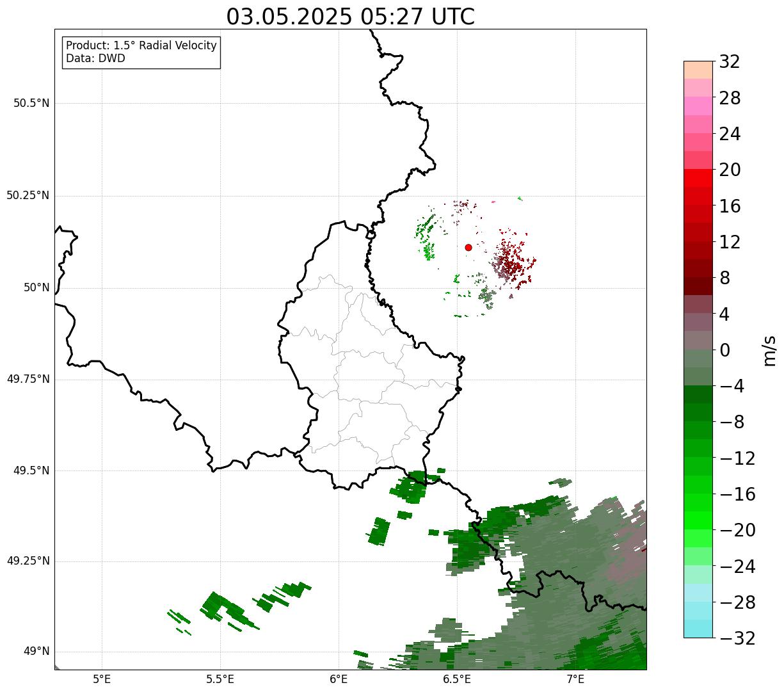Viewport: 784px width, 692px height.
Task: Click the colorbar label 24
Action: tap(730, 134)
